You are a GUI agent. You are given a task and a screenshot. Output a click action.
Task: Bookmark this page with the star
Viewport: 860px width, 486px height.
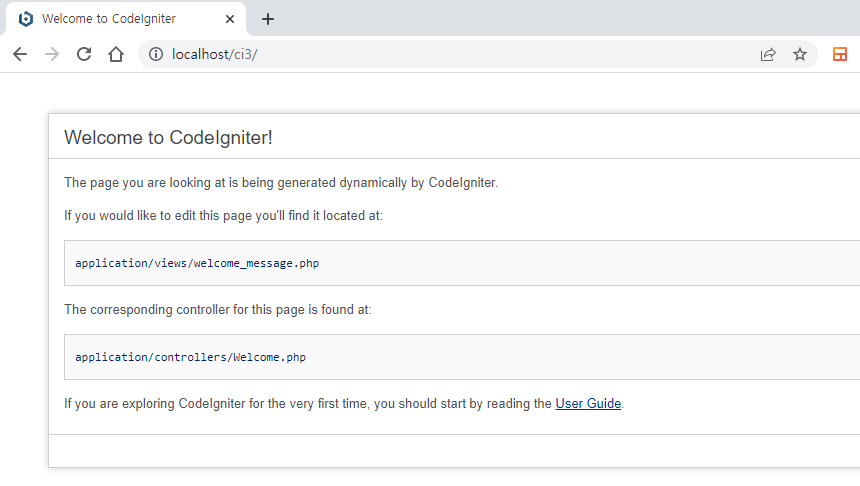coord(800,54)
